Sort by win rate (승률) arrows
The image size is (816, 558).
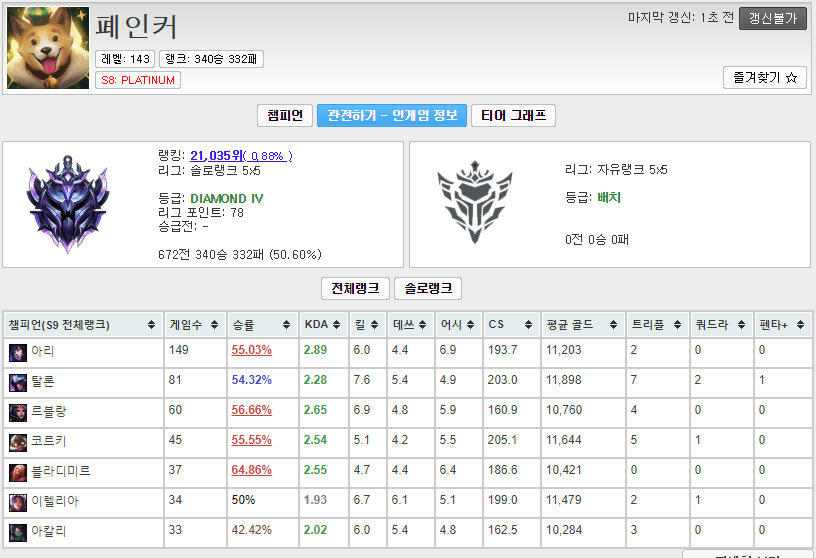(286, 325)
